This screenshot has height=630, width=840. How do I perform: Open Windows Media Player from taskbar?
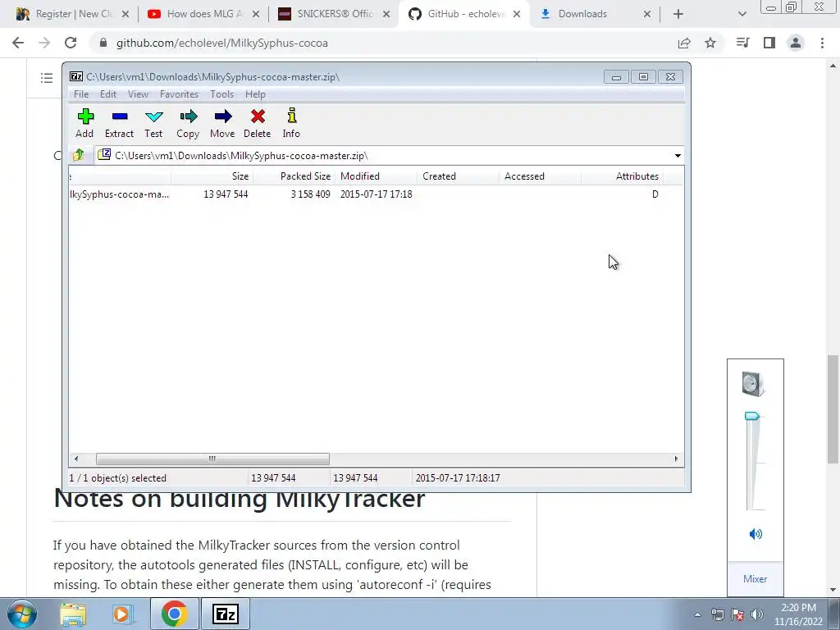122,614
